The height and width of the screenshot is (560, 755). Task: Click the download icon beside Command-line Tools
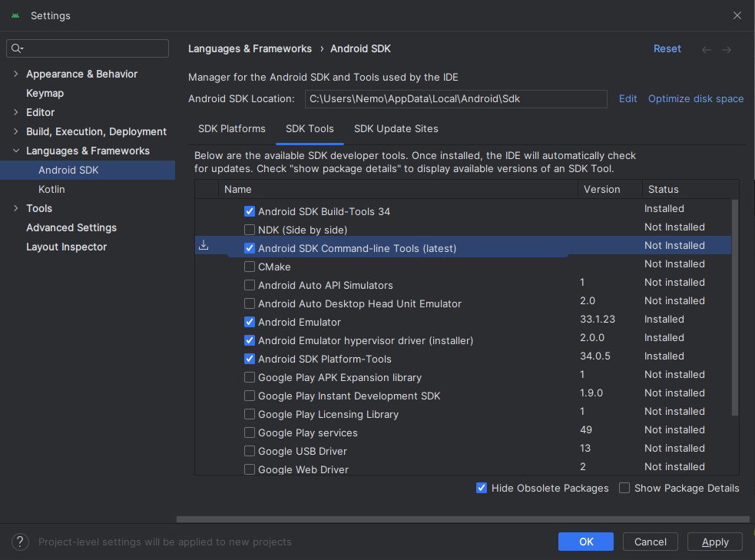coord(204,245)
